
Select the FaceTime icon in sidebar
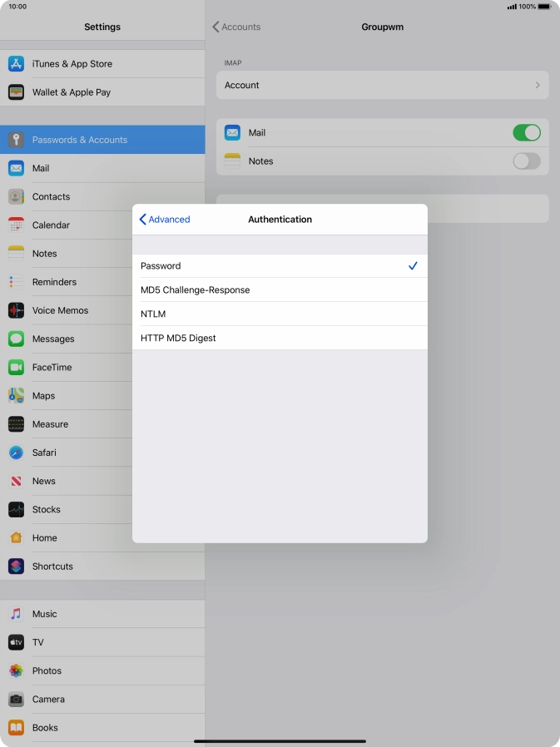(x=16, y=368)
